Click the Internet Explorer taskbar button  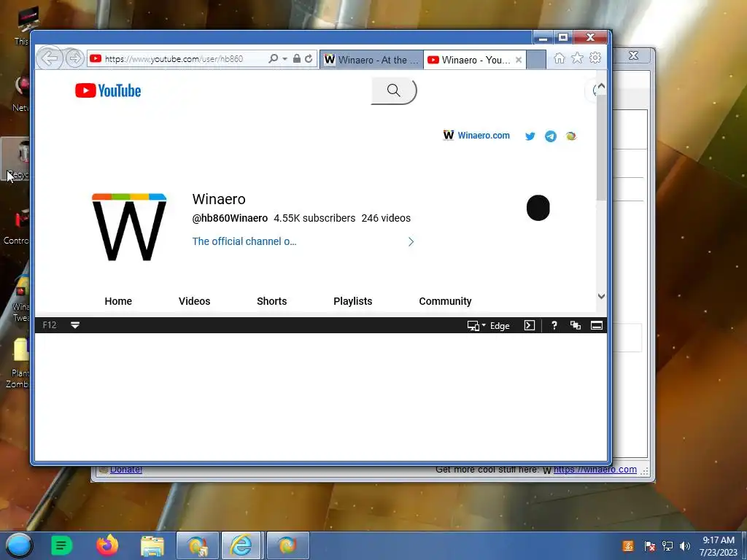(241, 545)
